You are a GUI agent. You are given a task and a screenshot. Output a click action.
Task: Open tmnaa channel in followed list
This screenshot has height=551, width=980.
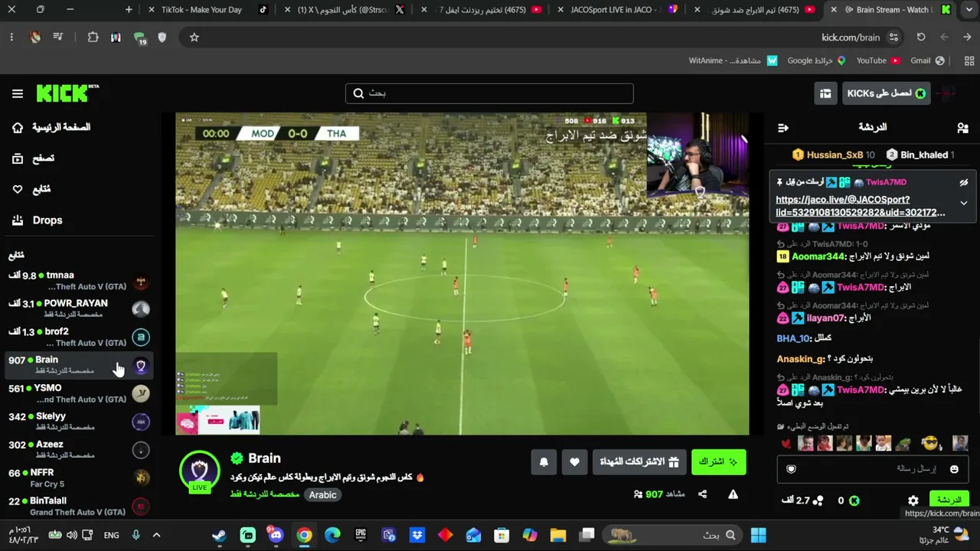tap(78, 281)
